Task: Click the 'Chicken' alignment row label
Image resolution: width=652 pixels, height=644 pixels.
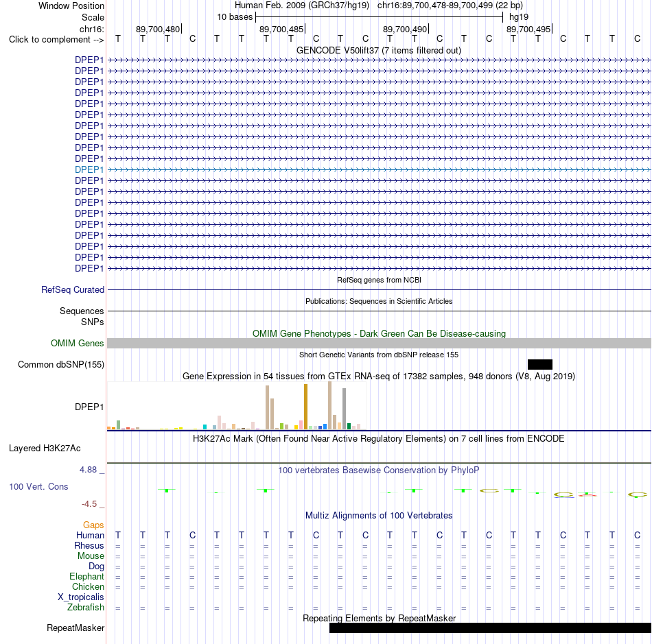Action: pos(88,586)
